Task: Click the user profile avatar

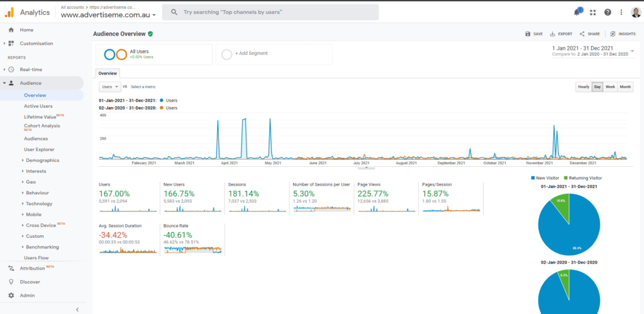Action: click(635, 13)
